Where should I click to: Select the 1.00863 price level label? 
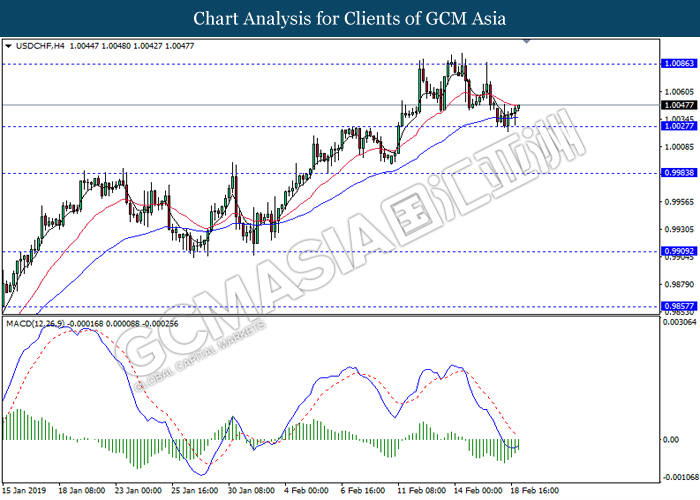pos(679,63)
